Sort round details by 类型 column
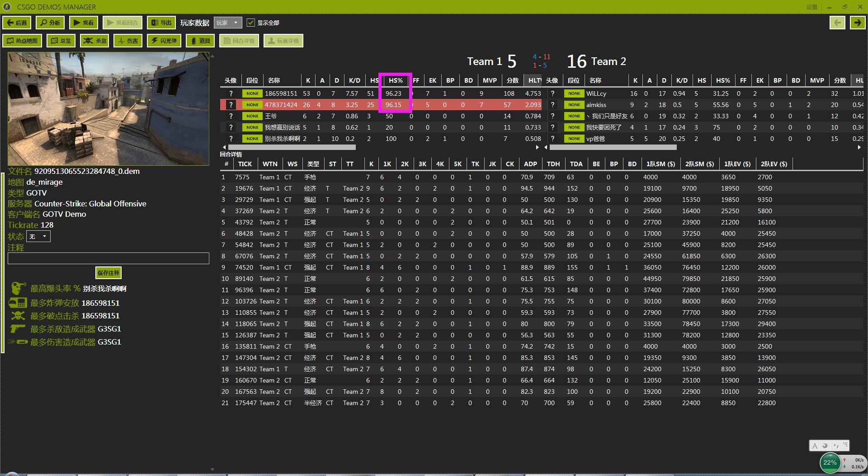The width and height of the screenshot is (868, 476). pos(313,164)
